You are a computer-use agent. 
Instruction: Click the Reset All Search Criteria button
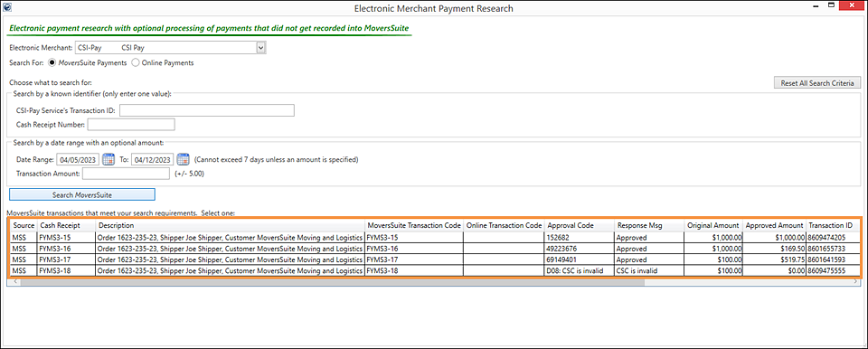coord(817,83)
